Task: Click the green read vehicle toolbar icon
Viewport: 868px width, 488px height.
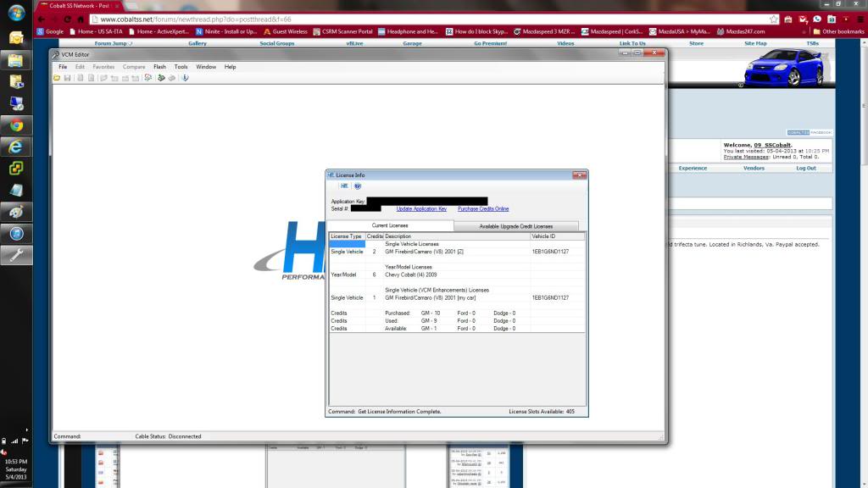Action: click(161, 78)
